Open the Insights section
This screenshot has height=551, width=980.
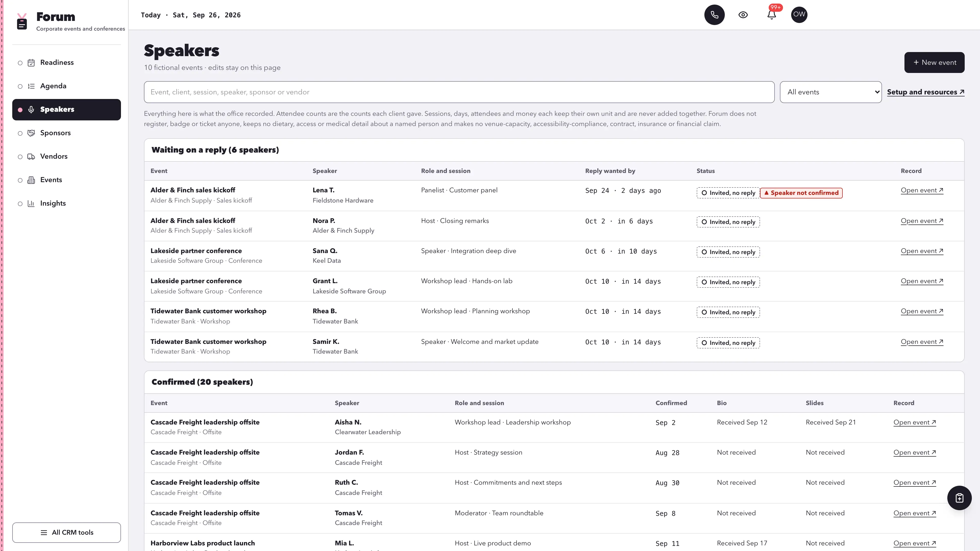(67, 204)
